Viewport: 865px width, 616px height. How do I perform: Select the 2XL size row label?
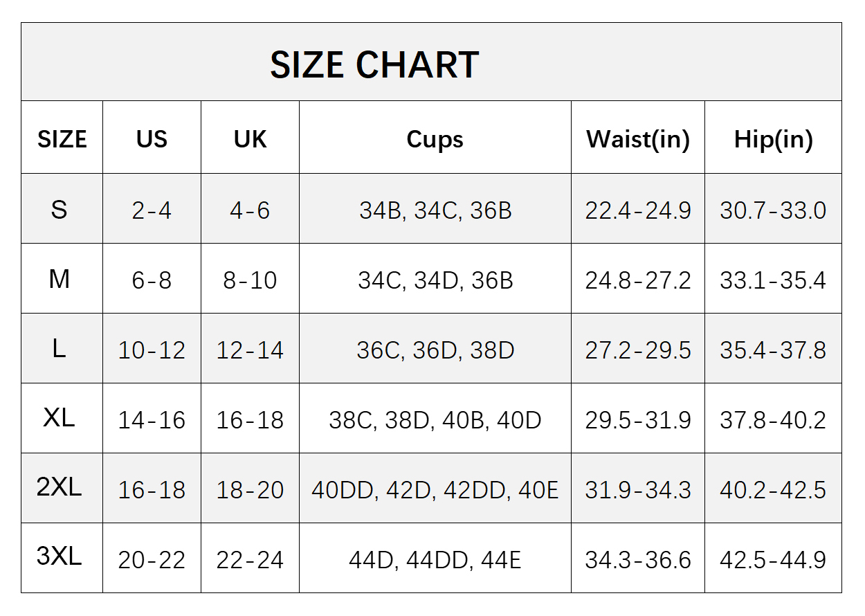coord(60,487)
